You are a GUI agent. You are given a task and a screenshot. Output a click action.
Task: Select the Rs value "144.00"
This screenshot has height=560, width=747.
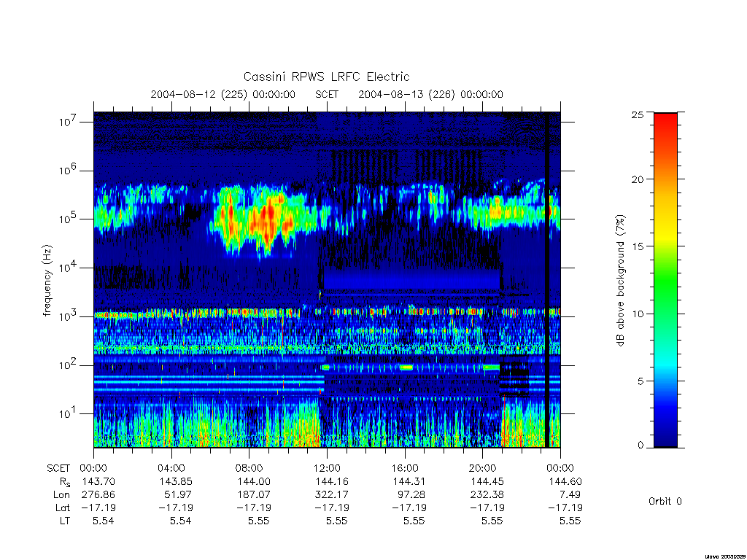point(254,481)
